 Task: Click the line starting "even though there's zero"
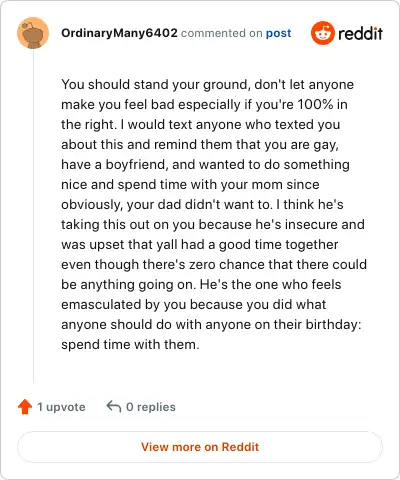coord(214,265)
